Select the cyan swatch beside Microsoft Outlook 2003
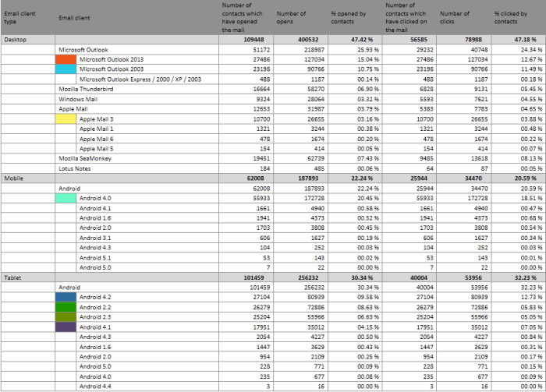Image resolution: width=546 pixels, height=392 pixels. [x=67, y=69]
